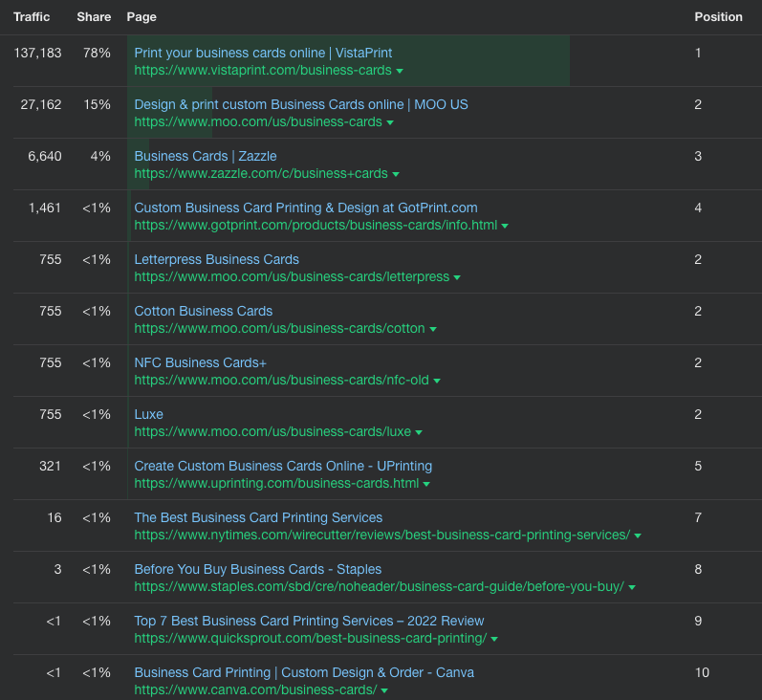
Task: Expand dropdown after moo.com letterpress URL
Action: click(457, 277)
